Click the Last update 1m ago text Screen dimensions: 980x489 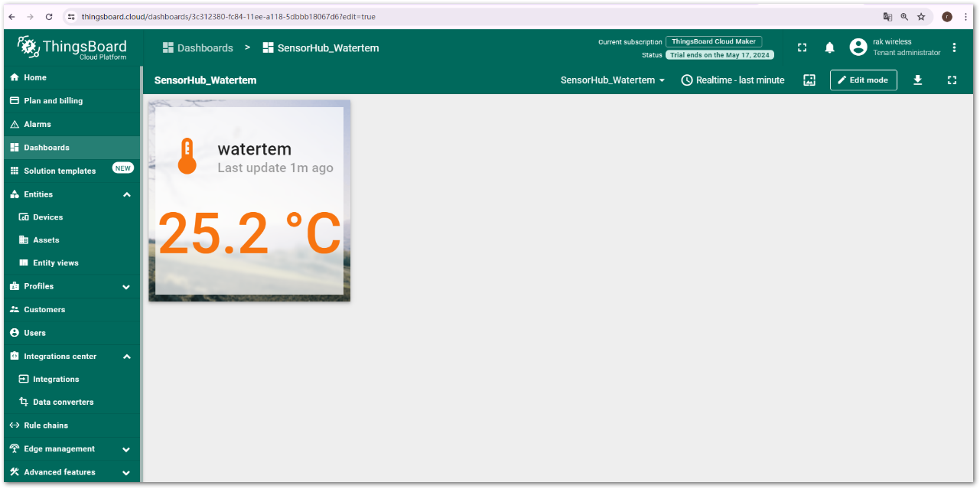(275, 168)
